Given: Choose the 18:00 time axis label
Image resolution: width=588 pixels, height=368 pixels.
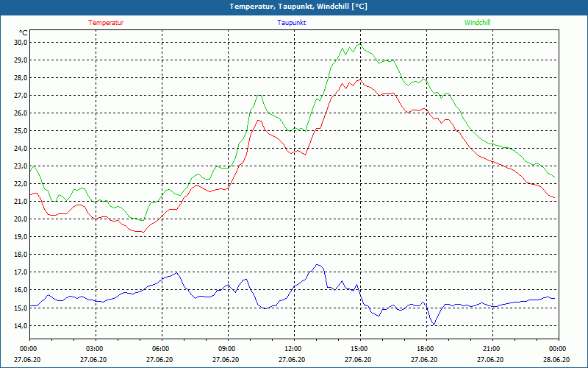Looking at the screenshot, I should (426, 349).
